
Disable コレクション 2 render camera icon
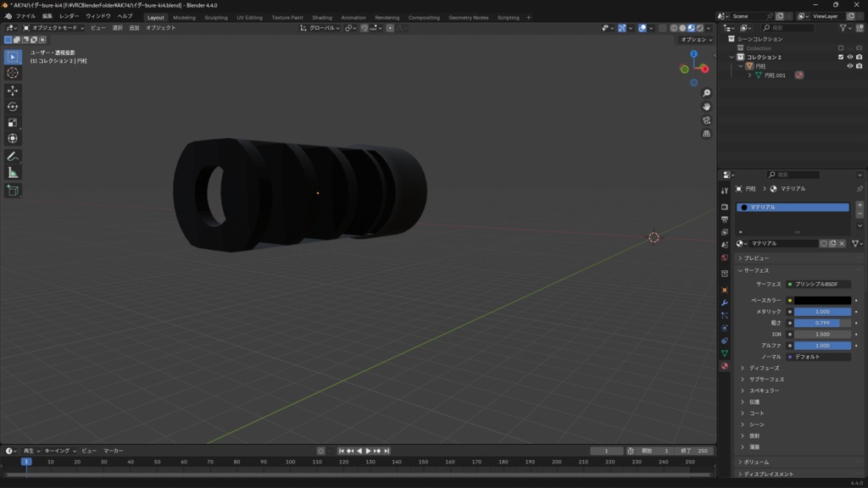pyautogui.click(x=860, y=57)
